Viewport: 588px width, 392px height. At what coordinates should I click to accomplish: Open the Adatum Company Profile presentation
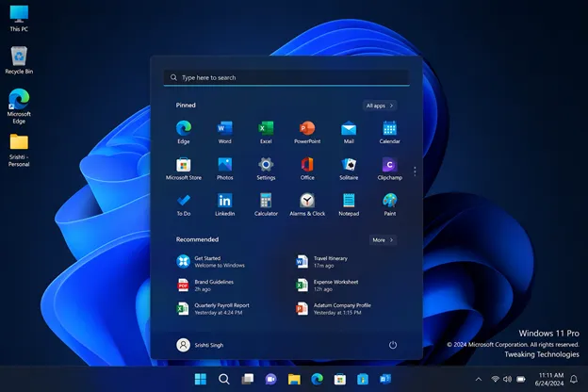(334, 309)
